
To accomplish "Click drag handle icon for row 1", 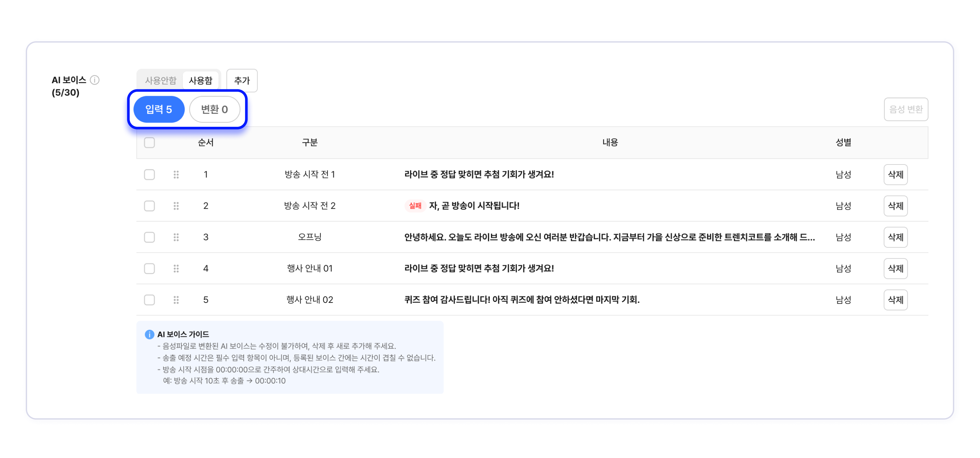I will (x=176, y=175).
